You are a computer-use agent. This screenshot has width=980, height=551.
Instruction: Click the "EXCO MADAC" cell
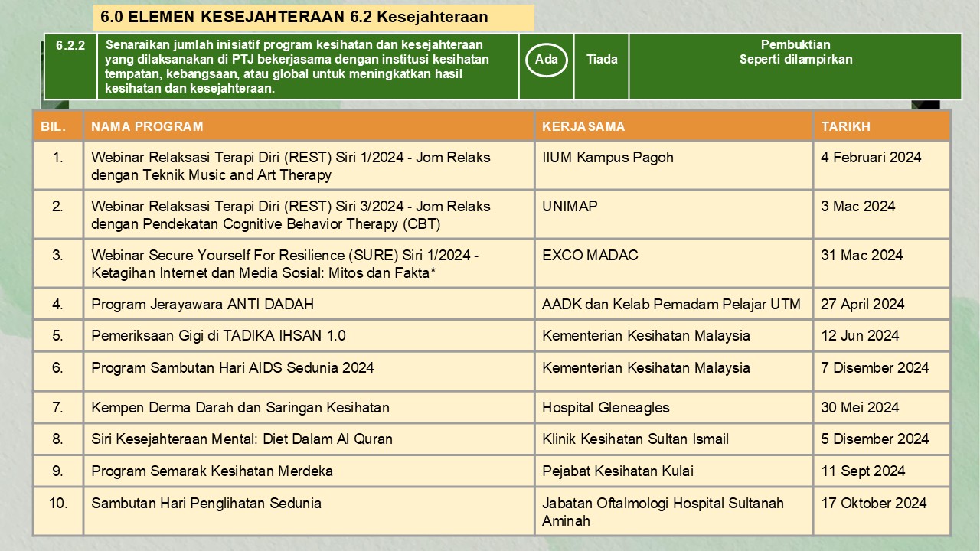point(585,256)
